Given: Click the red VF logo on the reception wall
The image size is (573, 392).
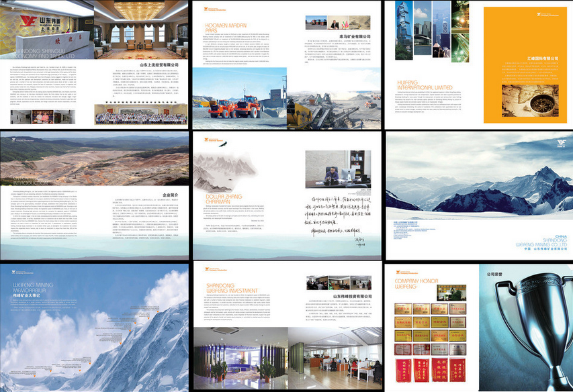Looking at the screenshot, I should pos(28,21).
